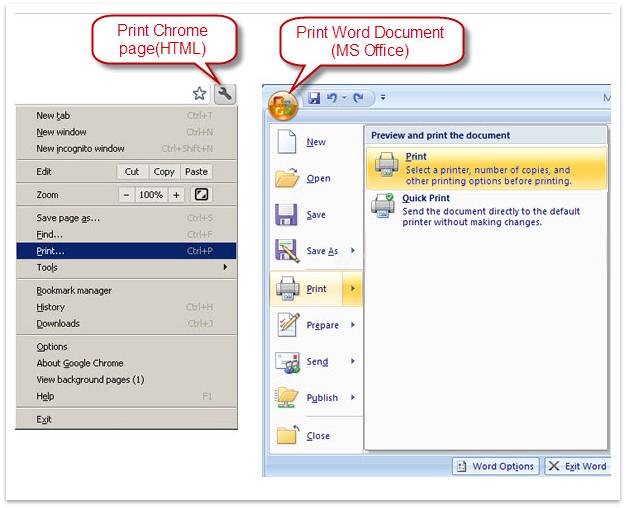The image size is (626, 508).
Task: Click the Cut button
Action: coord(132,172)
